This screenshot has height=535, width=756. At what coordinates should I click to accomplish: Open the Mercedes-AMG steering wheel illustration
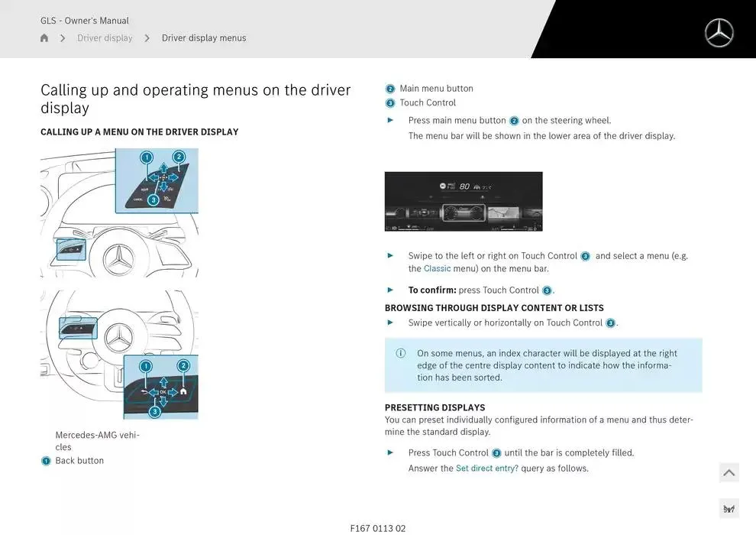click(120, 355)
